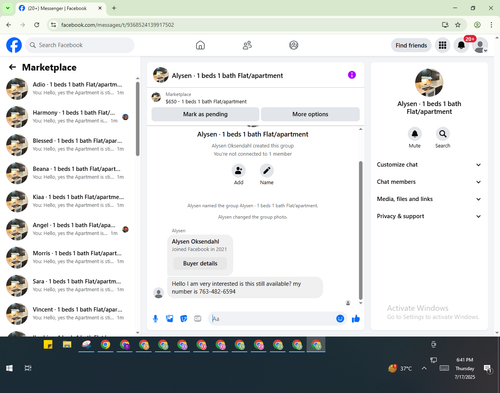Expand Media, files and links section
500x393 pixels.
429,199
